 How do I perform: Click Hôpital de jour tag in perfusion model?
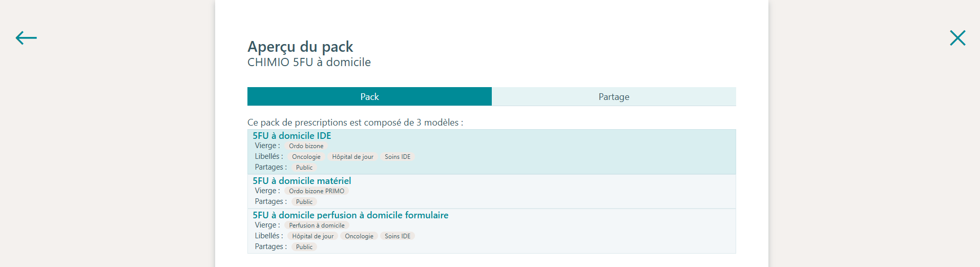coord(312,236)
